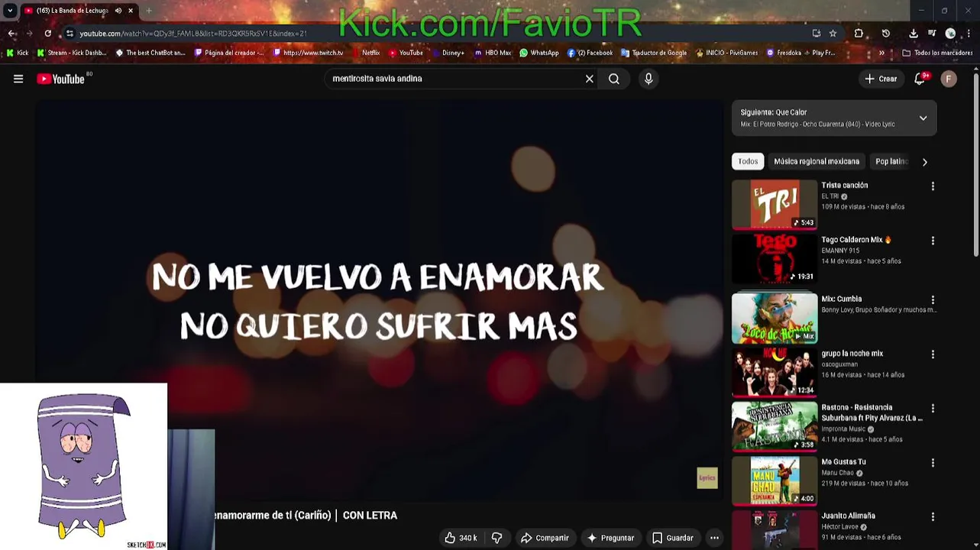Click the search field containing mentirosita savia andina
980x550 pixels.
(454, 79)
